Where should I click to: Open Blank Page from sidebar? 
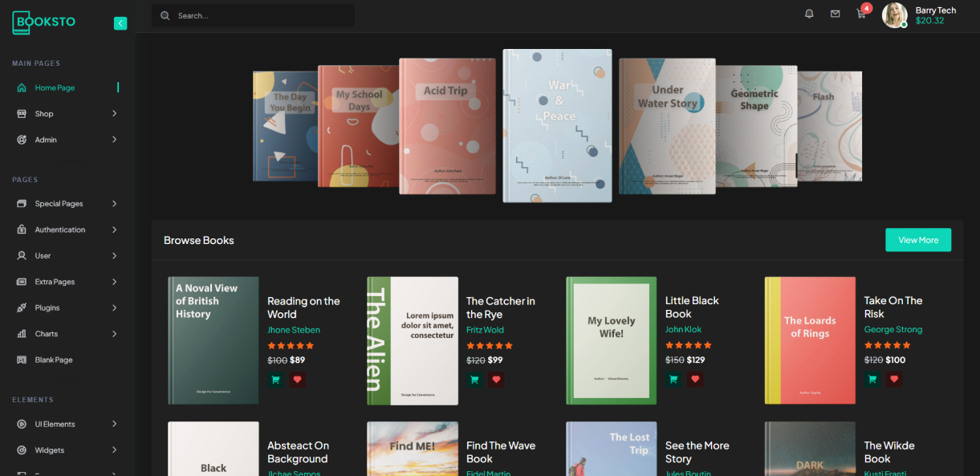coord(54,360)
